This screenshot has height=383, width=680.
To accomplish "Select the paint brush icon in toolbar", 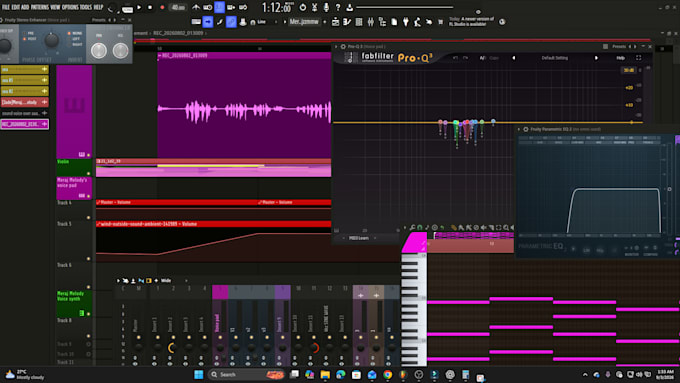I will click(220, 22).
